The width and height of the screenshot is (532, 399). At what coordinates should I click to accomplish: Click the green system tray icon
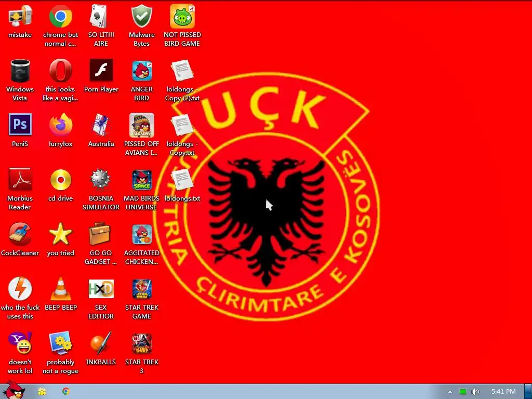(463, 392)
